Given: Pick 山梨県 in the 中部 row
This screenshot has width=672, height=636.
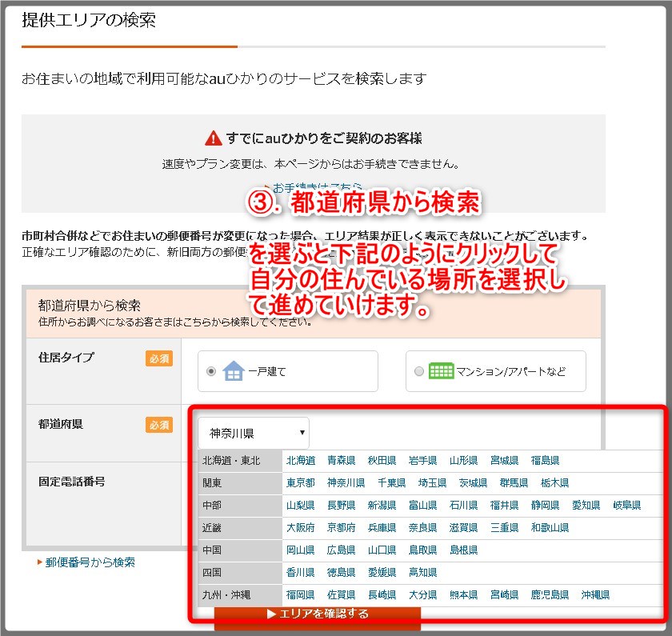Looking at the screenshot, I should (x=301, y=505).
